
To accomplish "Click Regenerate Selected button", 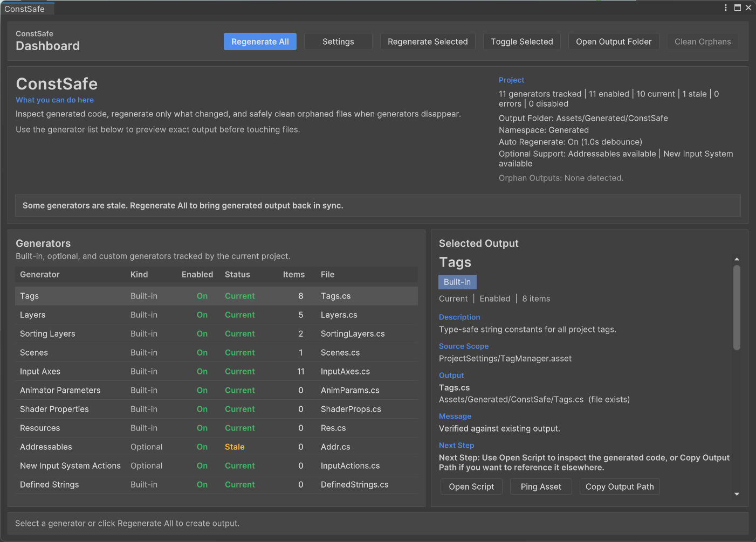I will [x=428, y=41].
